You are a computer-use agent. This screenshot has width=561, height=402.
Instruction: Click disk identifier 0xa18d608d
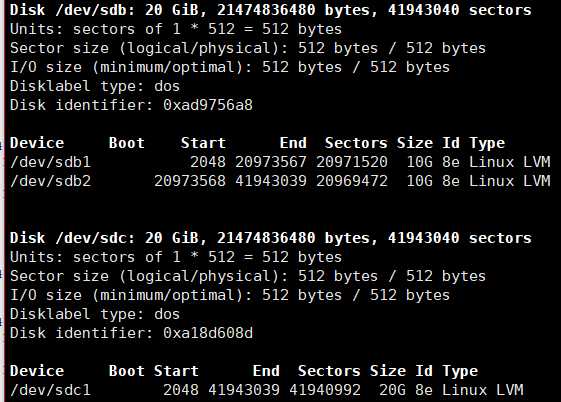point(208,333)
